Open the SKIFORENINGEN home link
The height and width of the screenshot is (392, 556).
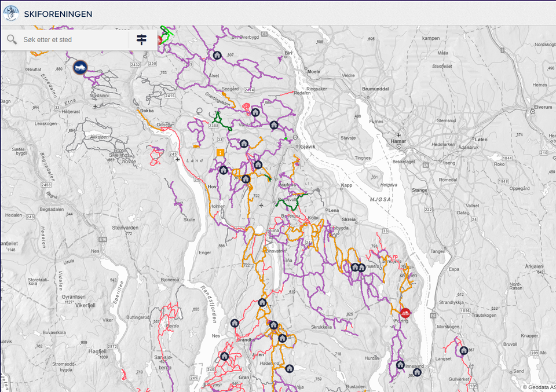58,14
